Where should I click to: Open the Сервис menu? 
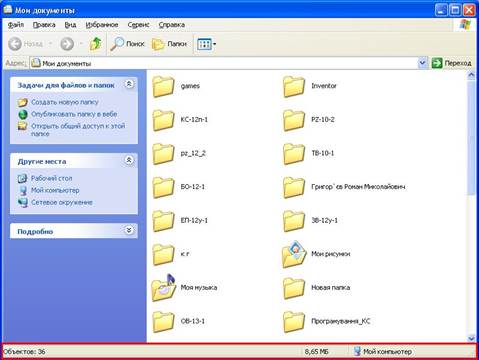[138, 25]
